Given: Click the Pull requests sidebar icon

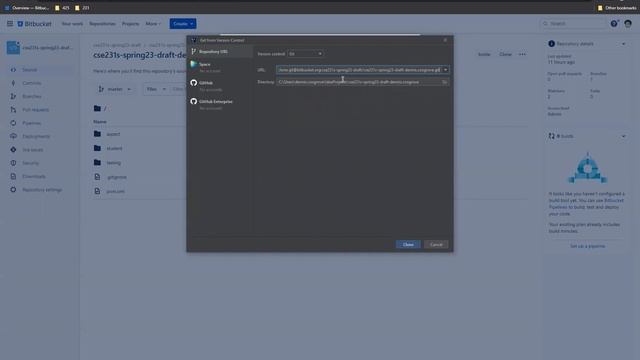Looking at the screenshot, I should (x=13, y=110).
